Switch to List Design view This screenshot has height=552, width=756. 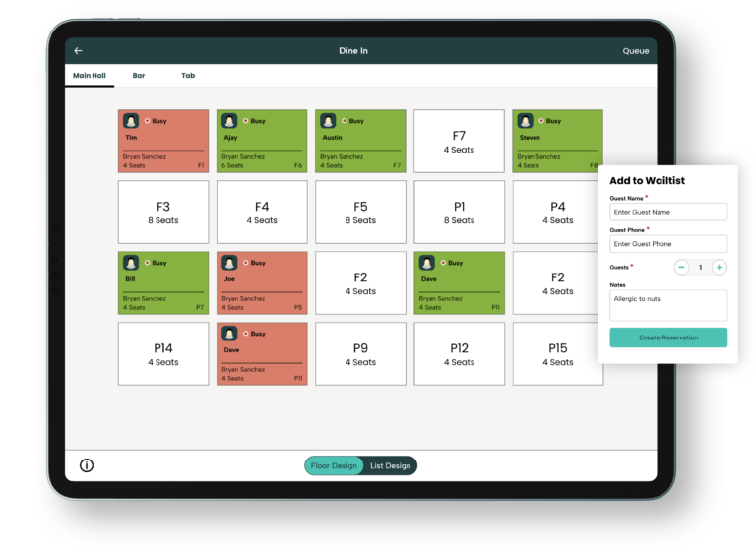[x=390, y=465]
